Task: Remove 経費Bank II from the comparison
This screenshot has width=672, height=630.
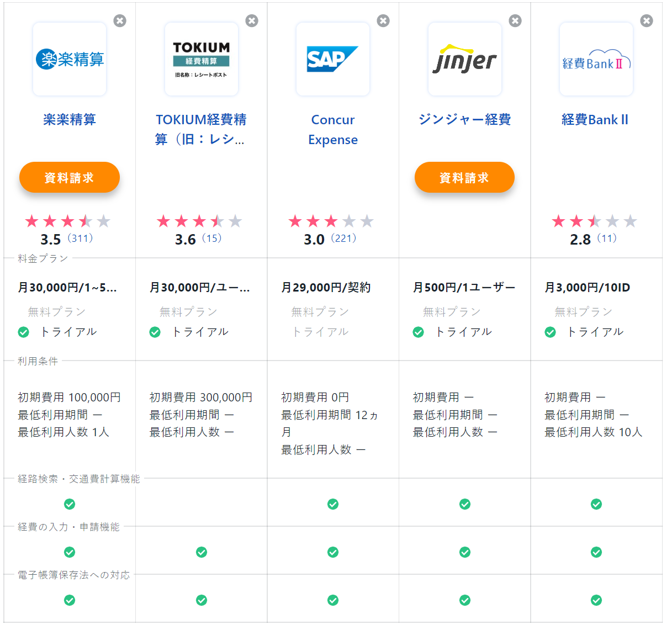Action: 647,21
